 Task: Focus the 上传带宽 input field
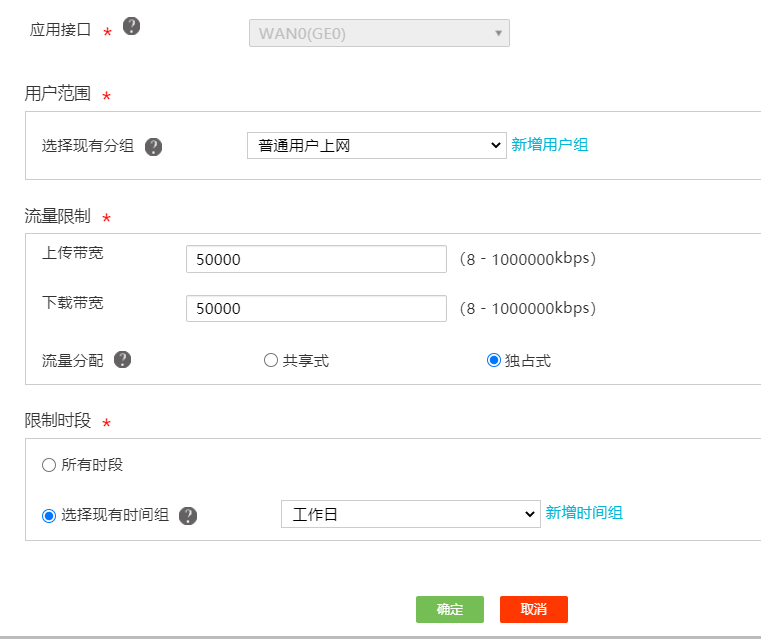point(316,259)
